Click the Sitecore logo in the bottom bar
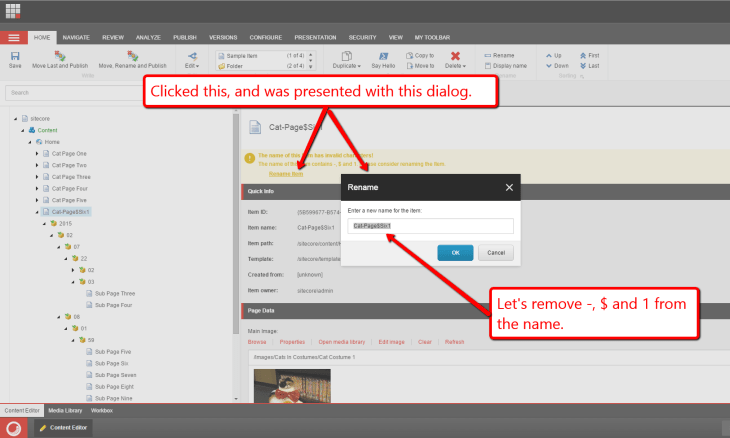 14,427
